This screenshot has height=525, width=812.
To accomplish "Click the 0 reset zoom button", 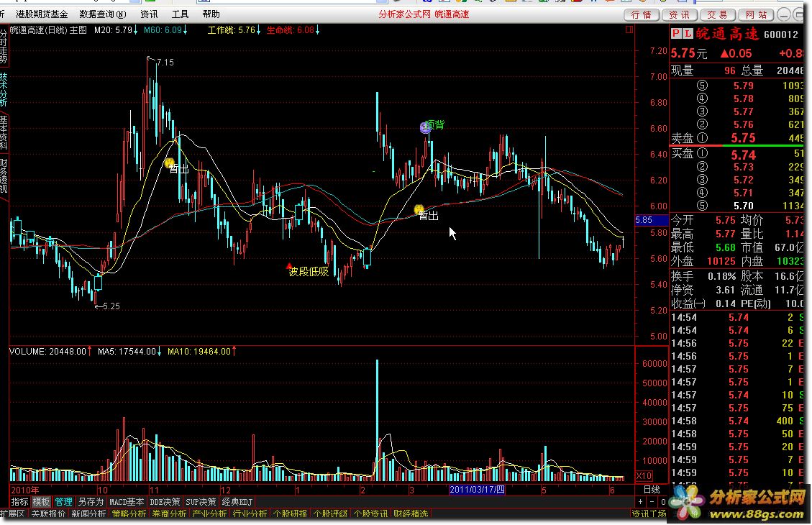I will [663, 502].
